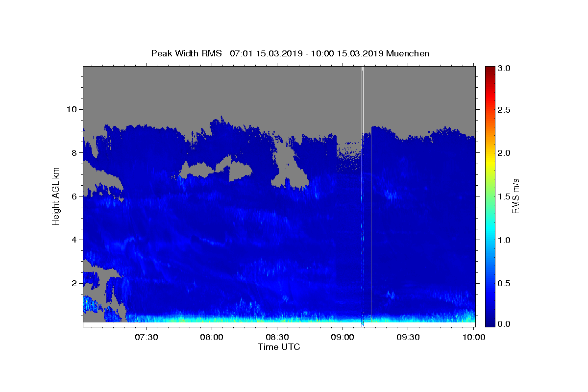Click the dark red top of the colorbar
The width and height of the screenshot is (588, 392).
coord(490,71)
